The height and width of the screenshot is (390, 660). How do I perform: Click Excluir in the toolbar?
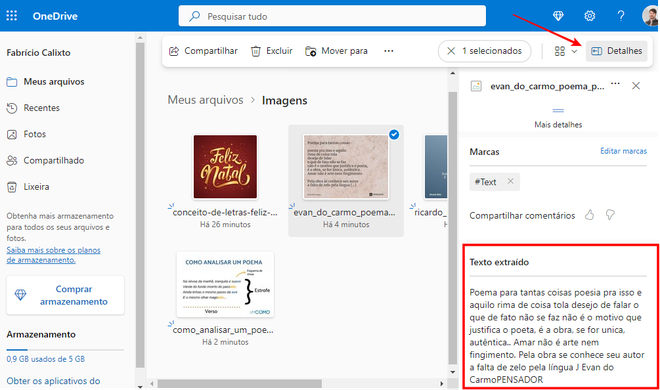271,51
